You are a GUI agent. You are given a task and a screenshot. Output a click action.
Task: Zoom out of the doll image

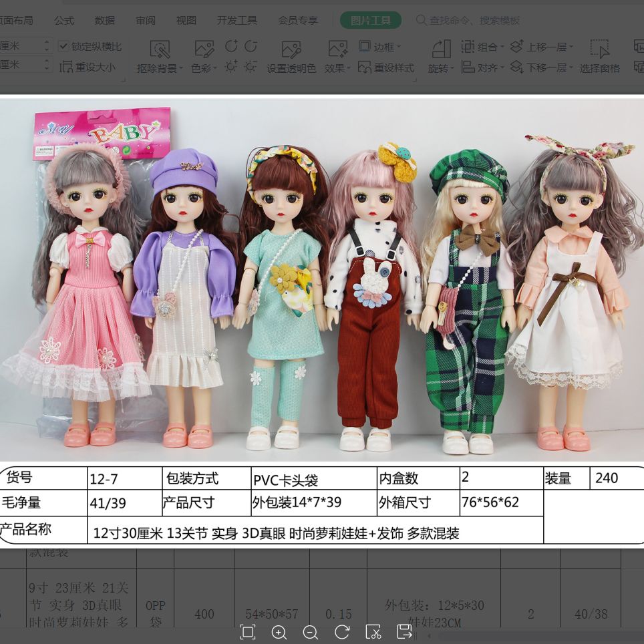311,632
